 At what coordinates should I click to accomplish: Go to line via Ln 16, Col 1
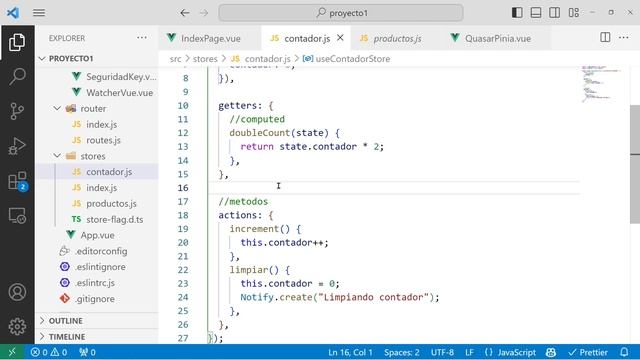pos(350,352)
